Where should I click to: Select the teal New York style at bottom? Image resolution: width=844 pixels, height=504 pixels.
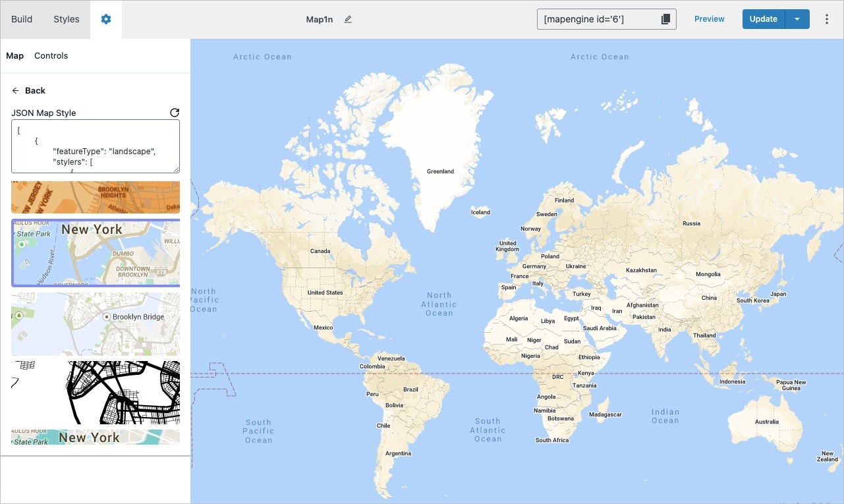point(95,436)
